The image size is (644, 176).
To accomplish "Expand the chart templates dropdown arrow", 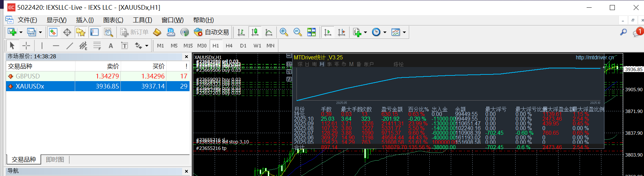I will [404, 33].
